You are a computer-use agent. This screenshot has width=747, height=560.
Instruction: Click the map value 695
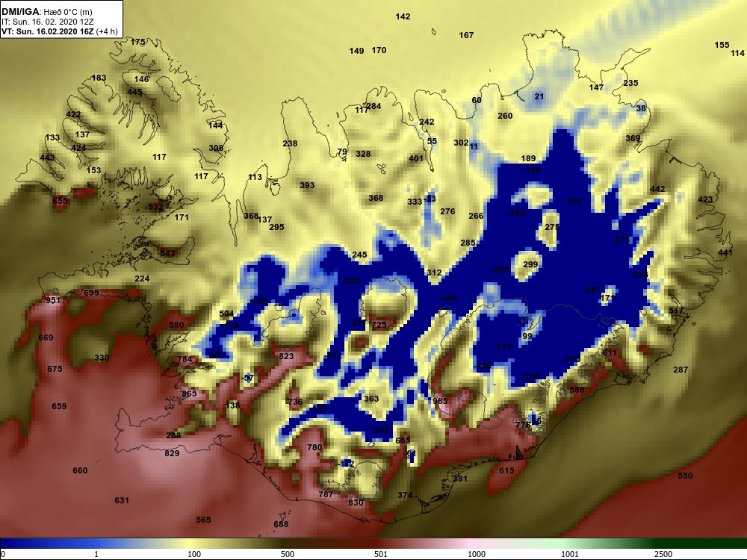91,293
